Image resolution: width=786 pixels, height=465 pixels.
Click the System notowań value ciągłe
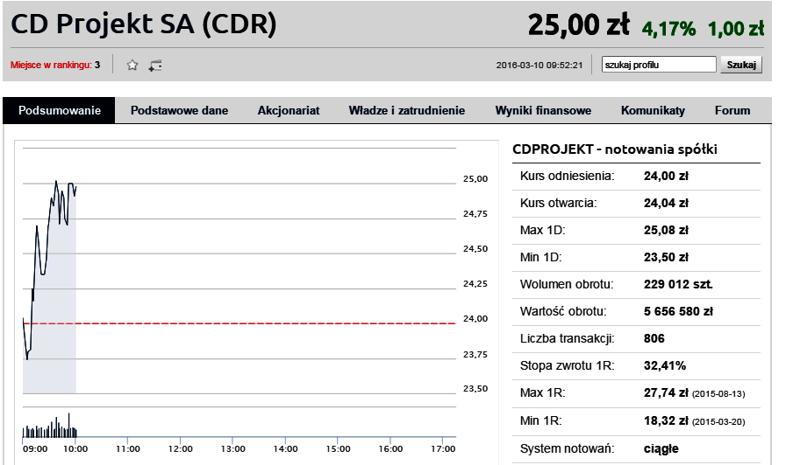[x=661, y=449]
